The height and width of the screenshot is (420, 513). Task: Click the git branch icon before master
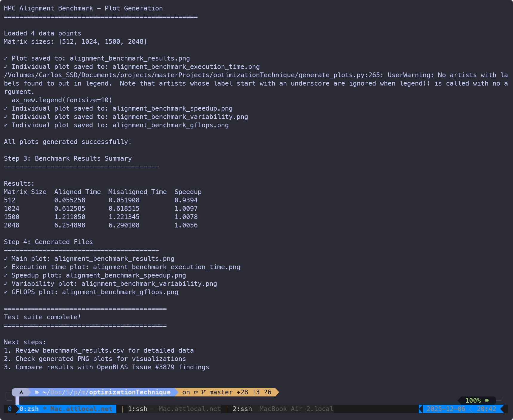(x=203, y=392)
